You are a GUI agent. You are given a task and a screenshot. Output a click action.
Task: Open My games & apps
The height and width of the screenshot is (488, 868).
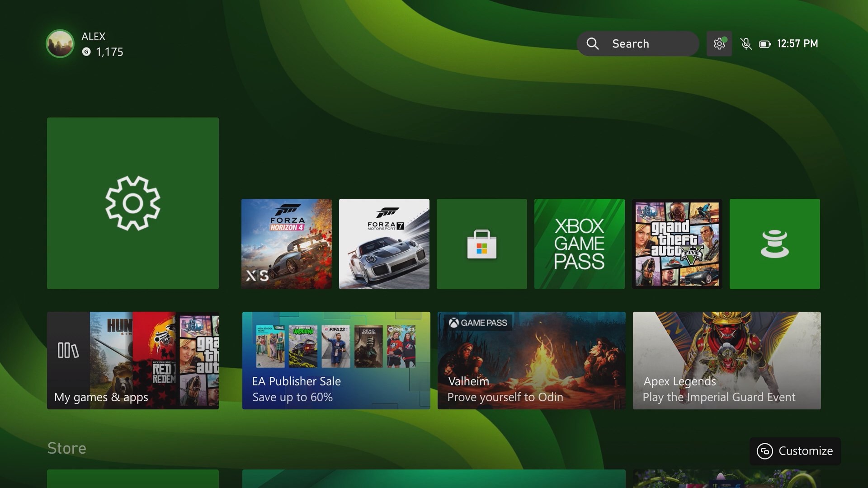pyautogui.click(x=133, y=361)
